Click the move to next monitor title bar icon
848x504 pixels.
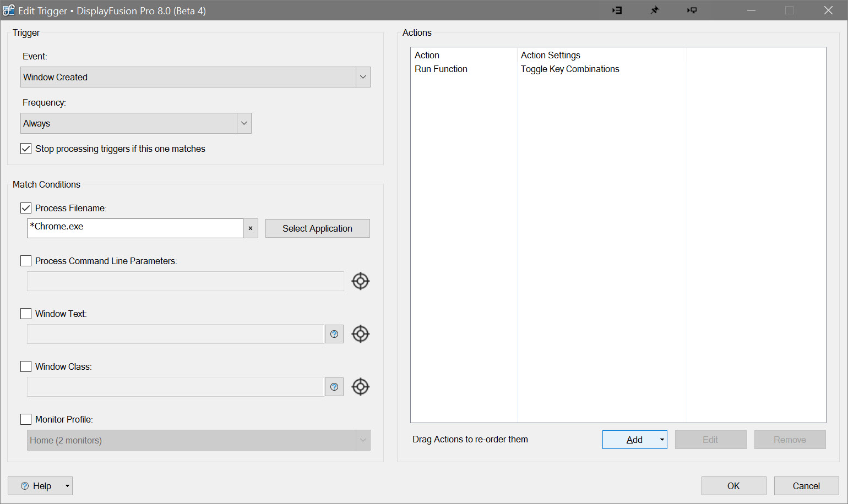(692, 10)
